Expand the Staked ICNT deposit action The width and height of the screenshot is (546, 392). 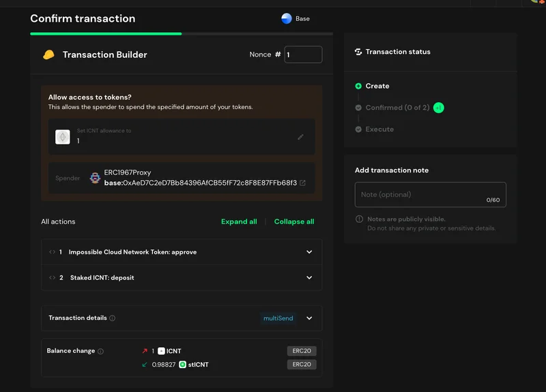click(x=309, y=277)
